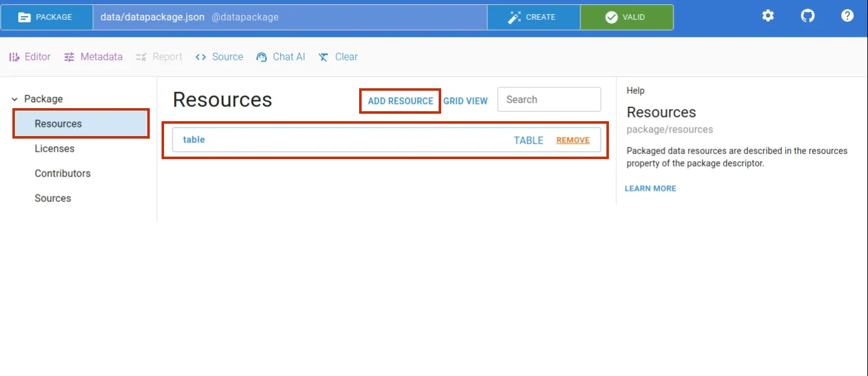
Task: Click the Editor toolbar icon
Action: pos(14,57)
